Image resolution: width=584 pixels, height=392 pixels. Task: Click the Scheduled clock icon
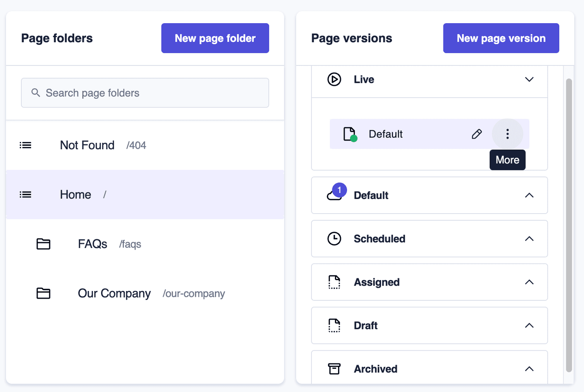pos(334,239)
